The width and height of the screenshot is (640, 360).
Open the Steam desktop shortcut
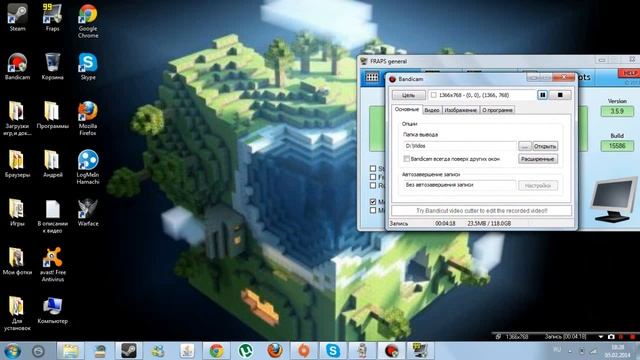(17, 18)
